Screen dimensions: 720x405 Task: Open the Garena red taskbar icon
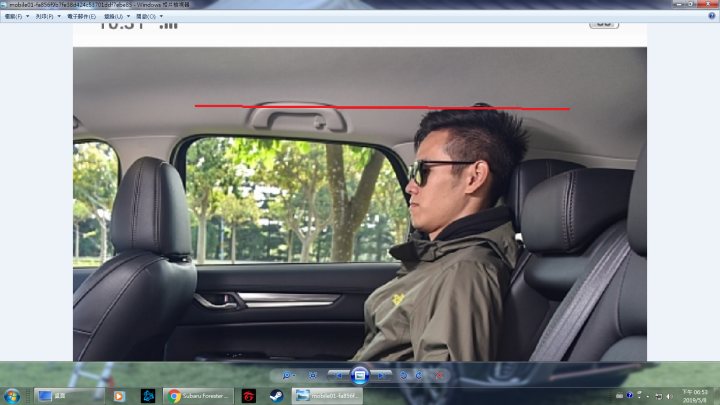pos(248,396)
